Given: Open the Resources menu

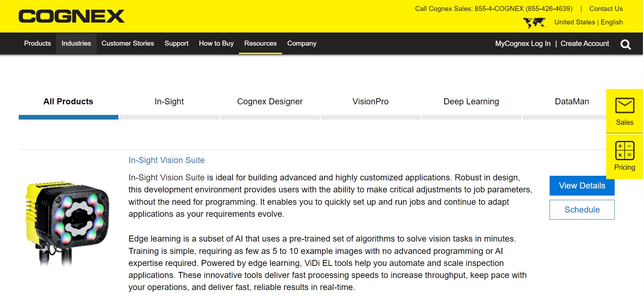Looking at the screenshot, I should click(x=260, y=43).
